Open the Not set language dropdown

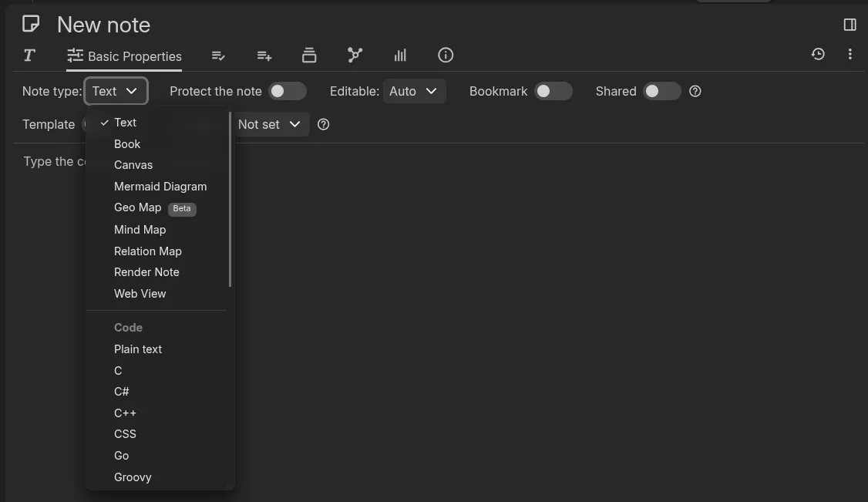click(x=271, y=124)
